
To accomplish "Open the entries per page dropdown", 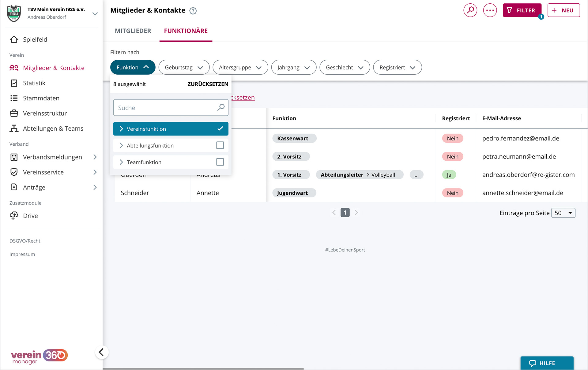I will [x=563, y=213].
